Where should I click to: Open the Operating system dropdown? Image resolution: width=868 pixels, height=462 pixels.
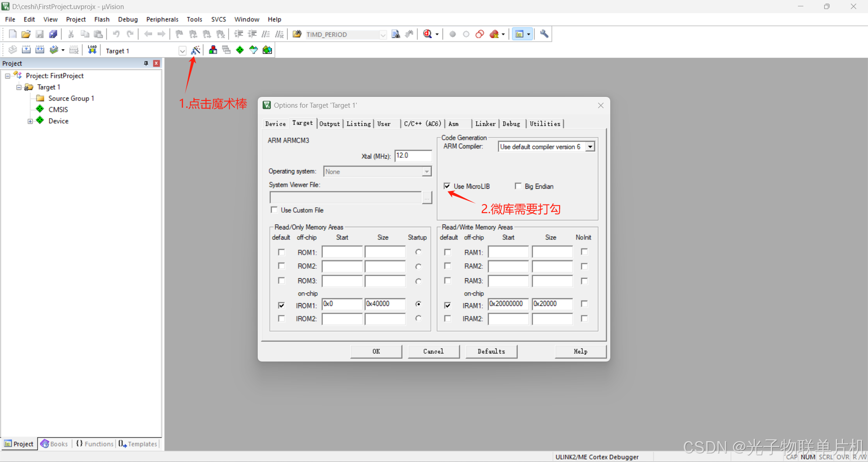coord(426,171)
